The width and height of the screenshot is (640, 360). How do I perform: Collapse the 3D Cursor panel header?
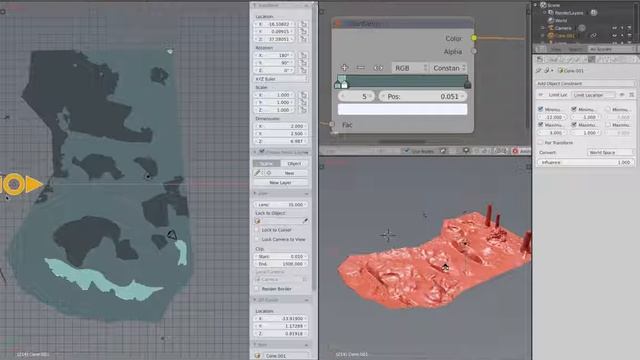(281, 300)
